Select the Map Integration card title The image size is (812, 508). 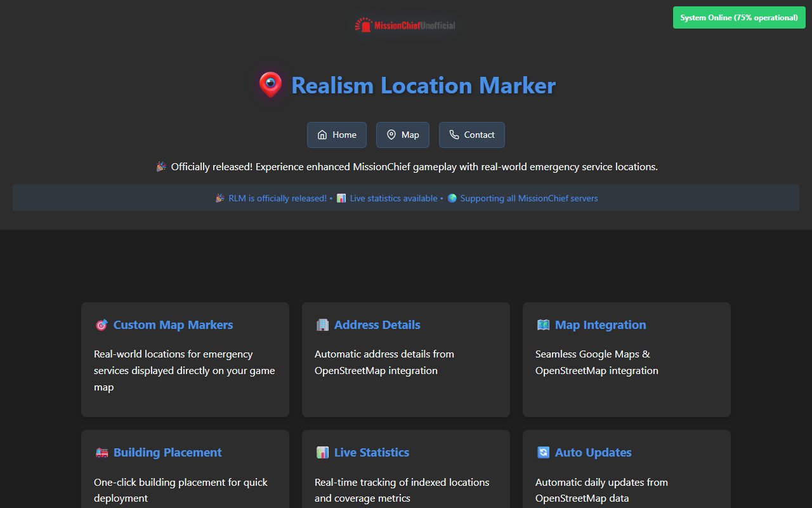(601, 324)
